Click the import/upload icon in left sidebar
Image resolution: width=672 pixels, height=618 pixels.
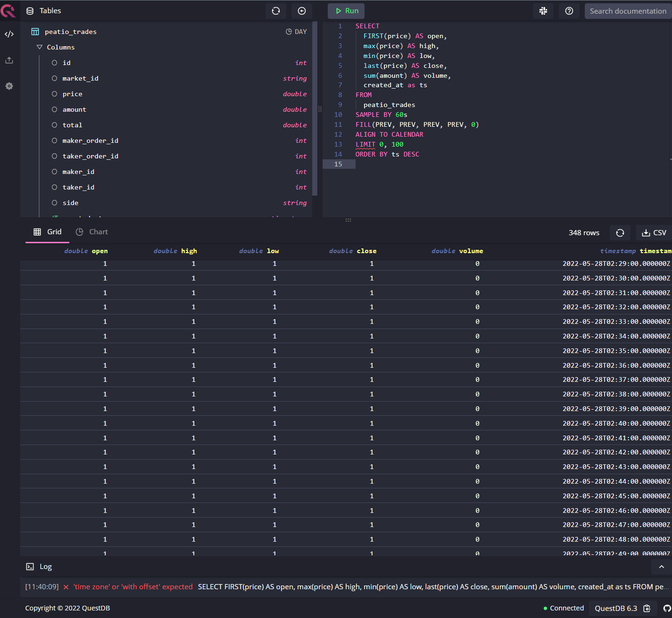click(x=9, y=60)
